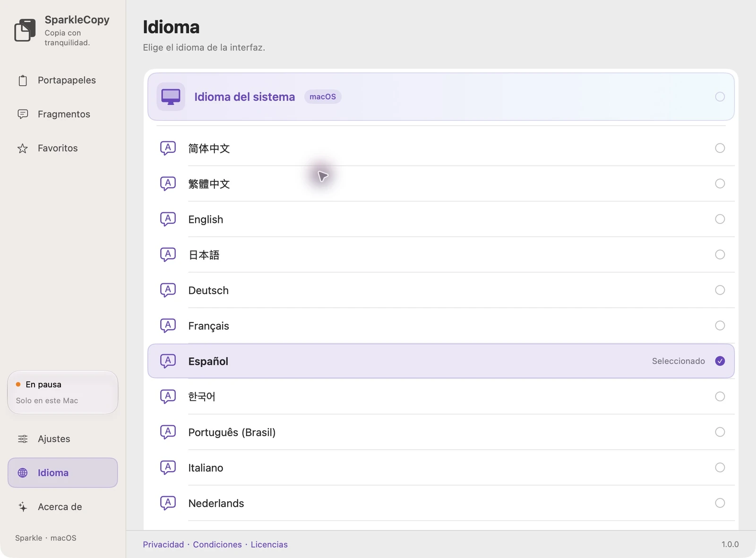This screenshot has width=756, height=558.
Task: Click the En pausa status card
Action: pyautogui.click(x=63, y=392)
